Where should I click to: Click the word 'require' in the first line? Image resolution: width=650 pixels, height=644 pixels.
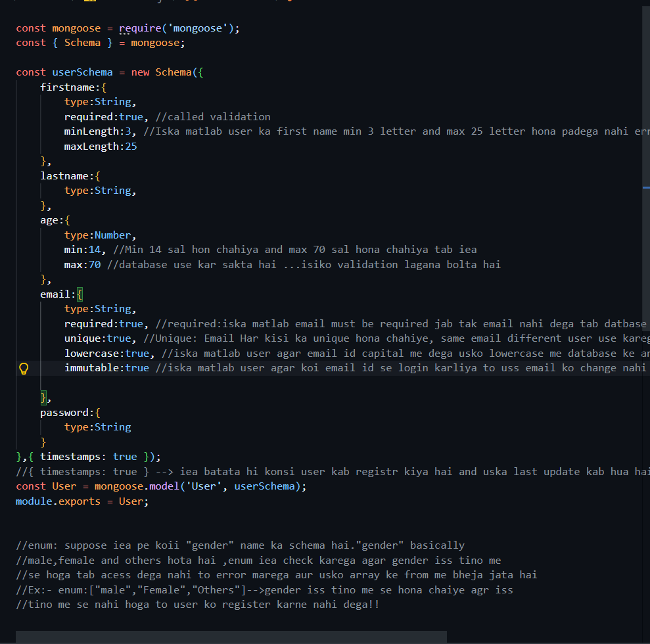pyautogui.click(x=140, y=28)
